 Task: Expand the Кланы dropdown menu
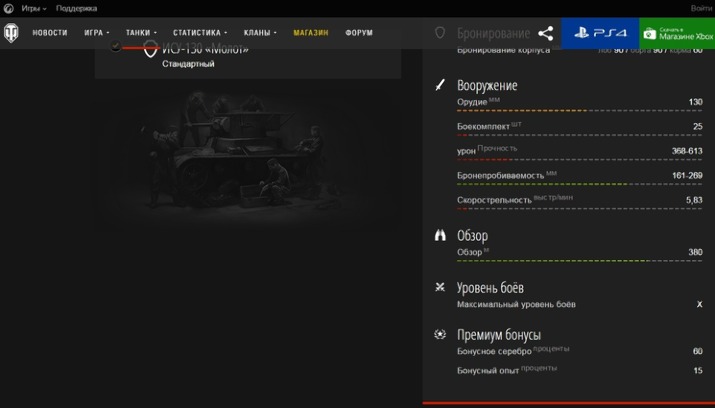(260, 33)
